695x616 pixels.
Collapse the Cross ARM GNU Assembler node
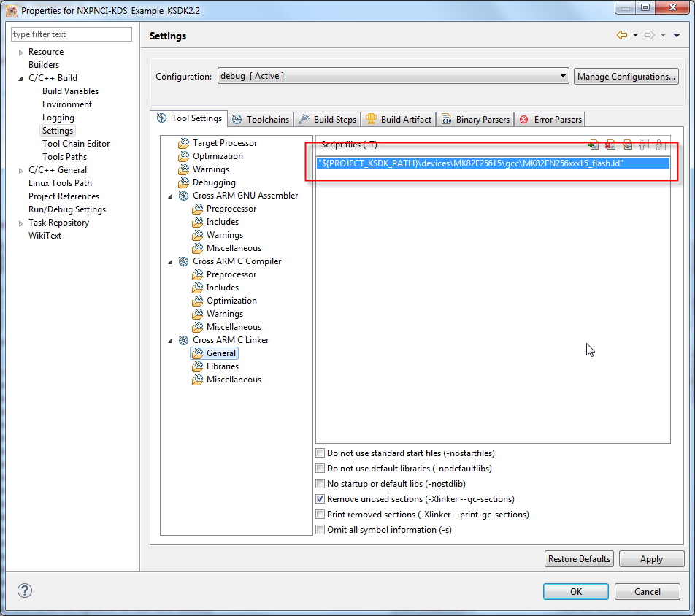[x=170, y=196]
